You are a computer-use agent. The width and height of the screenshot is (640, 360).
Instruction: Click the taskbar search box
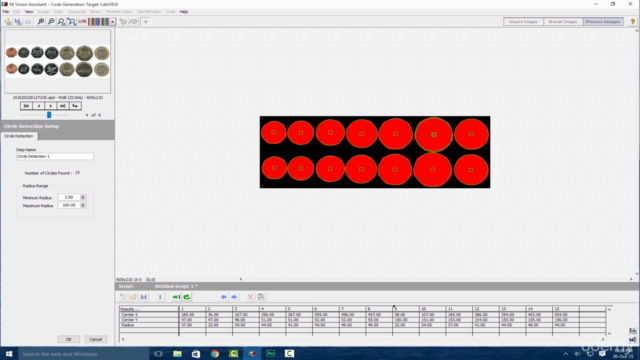(84, 353)
